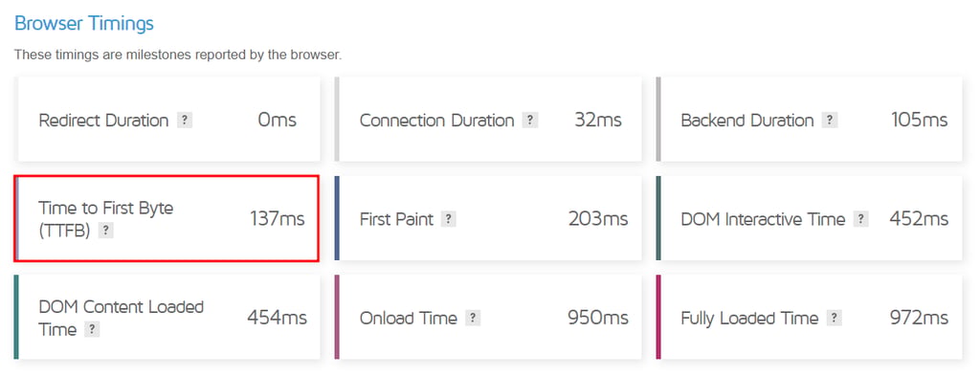This screenshot has width=980, height=377.
Task: Click the Onload Time label
Action: pyautogui.click(x=408, y=319)
